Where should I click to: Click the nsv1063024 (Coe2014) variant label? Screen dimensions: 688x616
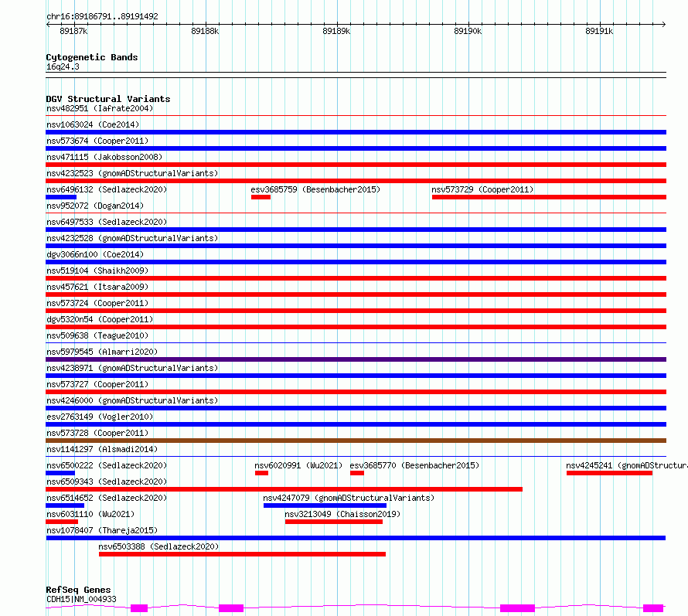(93, 124)
